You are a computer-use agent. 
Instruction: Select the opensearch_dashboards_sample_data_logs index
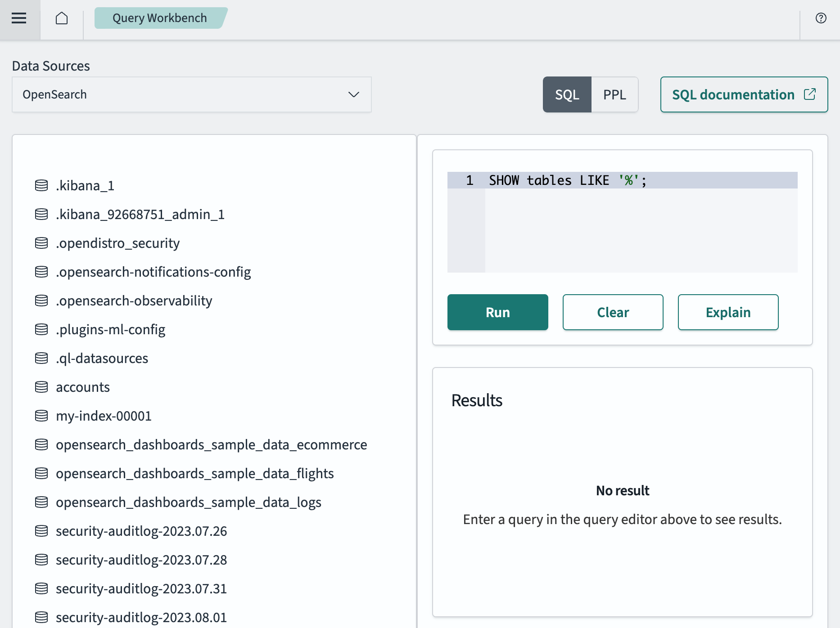point(188,502)
